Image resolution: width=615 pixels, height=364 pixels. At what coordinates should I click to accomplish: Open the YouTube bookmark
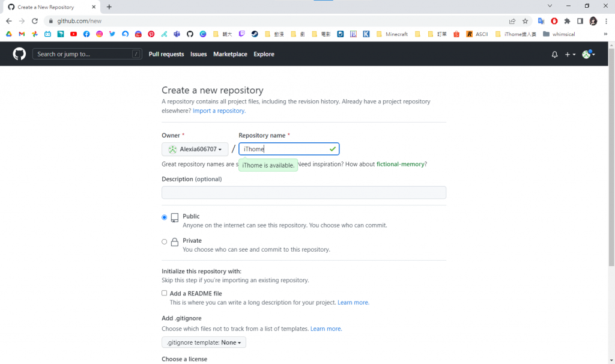click(73, 34)
